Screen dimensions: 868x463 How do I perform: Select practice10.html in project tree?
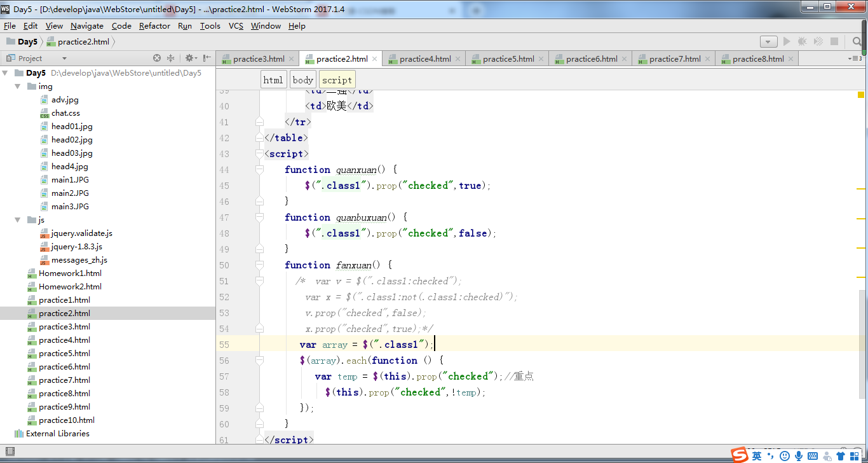pyautogui.click(x=60, y=420)
